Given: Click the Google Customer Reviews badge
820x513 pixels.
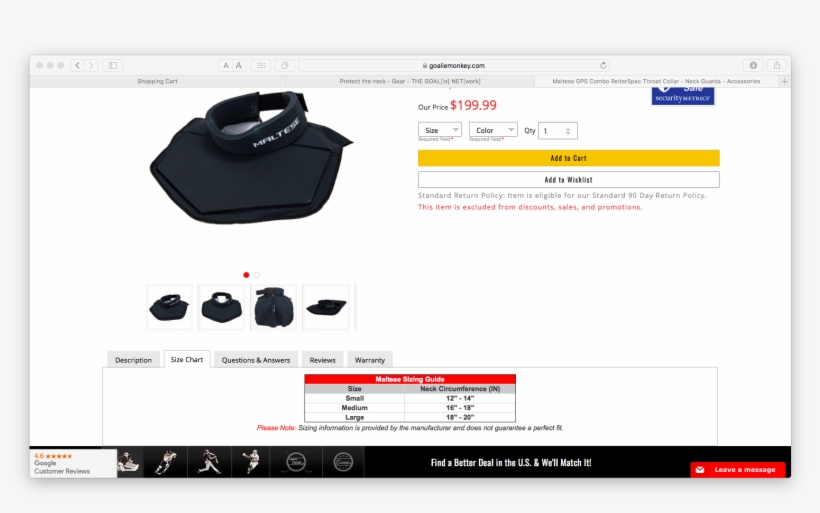Looking at the screenshot, I should pyautogui.click(x=73, y=463).
